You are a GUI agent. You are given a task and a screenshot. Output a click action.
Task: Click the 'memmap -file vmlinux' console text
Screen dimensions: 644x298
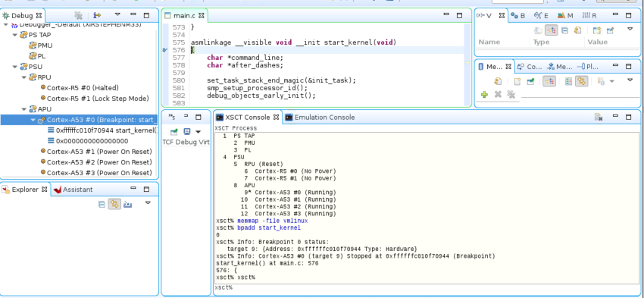(272, 221)
